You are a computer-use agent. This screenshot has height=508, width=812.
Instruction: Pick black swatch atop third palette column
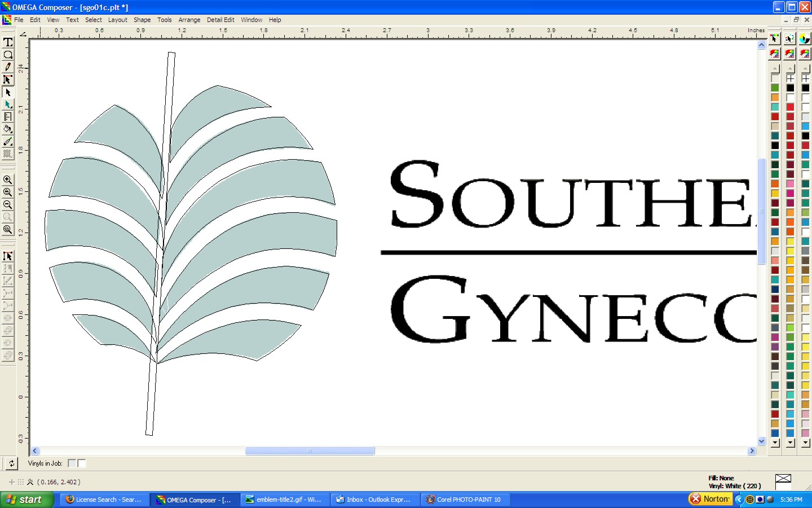click(x=805, y=88)
